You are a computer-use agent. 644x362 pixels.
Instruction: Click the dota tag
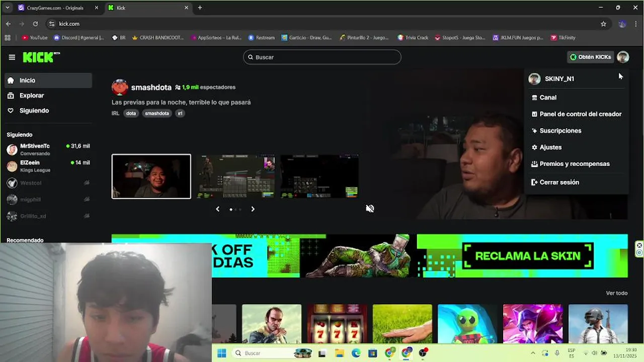pos(131,114)
